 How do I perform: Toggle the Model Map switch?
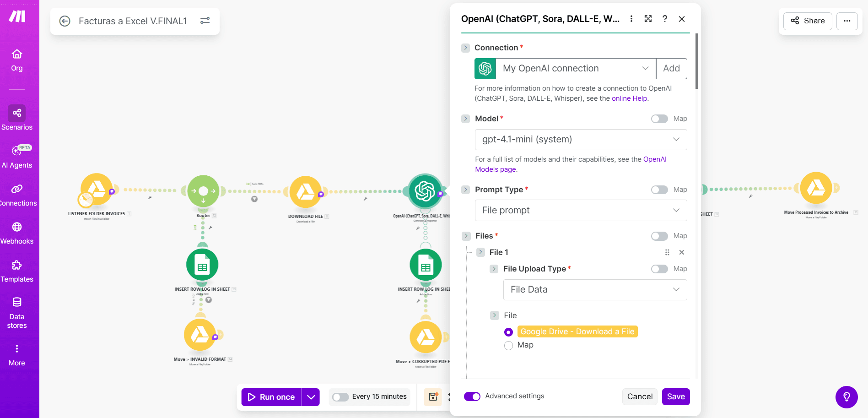pyautogui.click(x=659, y=119)
